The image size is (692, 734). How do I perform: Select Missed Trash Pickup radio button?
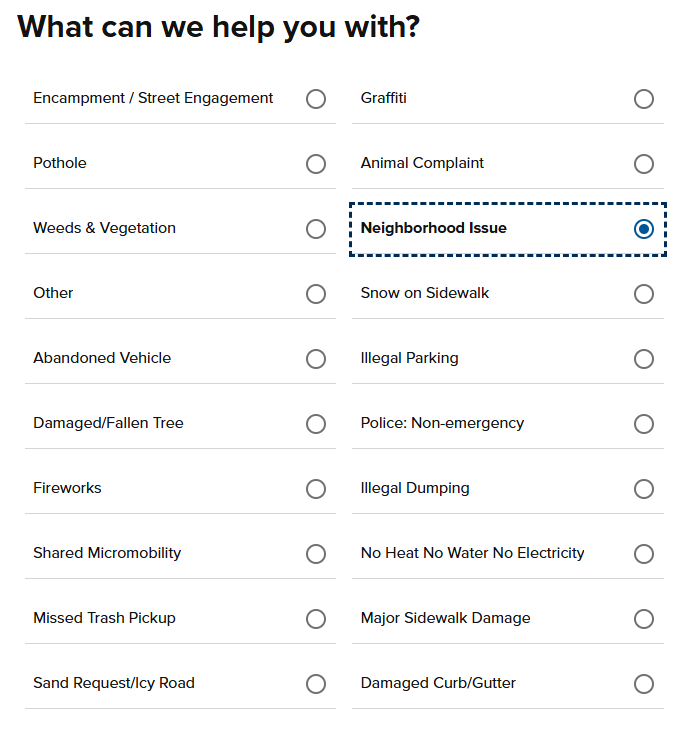316,619
